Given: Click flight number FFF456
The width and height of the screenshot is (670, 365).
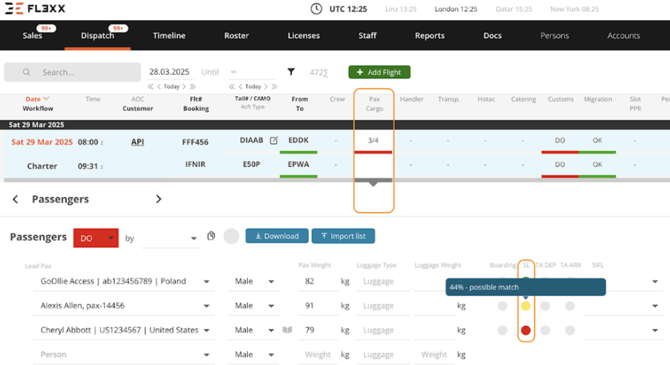Looking at the screenshot, I should [x=195, y=142].
